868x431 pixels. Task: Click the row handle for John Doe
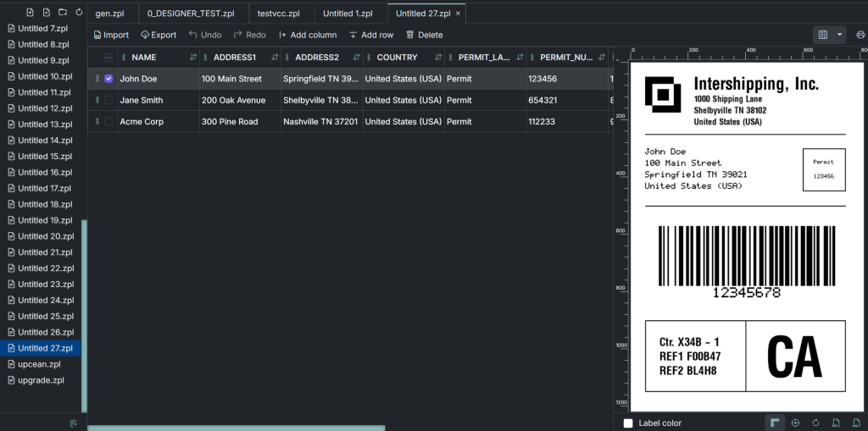[97, 79]
